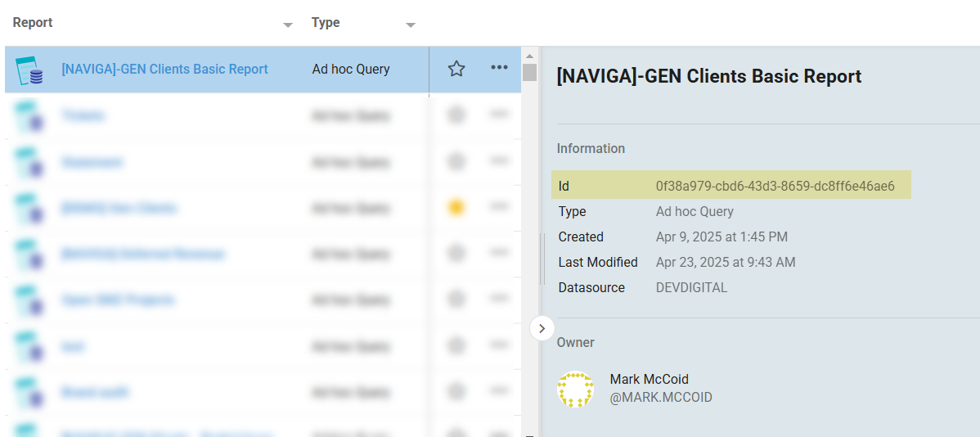Viewport: 980px width, 437px height.
Task: Click the highlighted Id value in Information
Action: point(775,186)
